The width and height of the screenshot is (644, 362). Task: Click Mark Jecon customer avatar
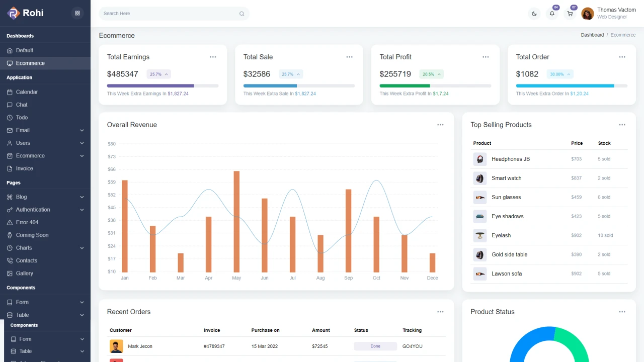[x=116, y=346]
